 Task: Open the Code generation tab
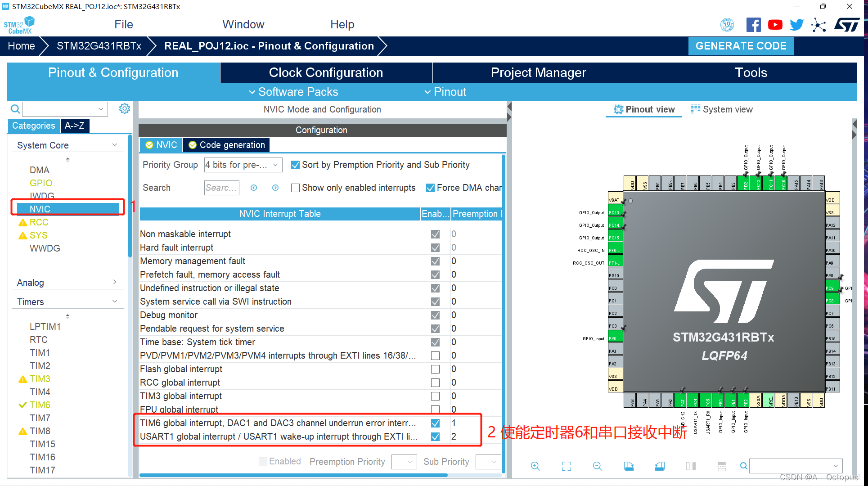(227, 145)
